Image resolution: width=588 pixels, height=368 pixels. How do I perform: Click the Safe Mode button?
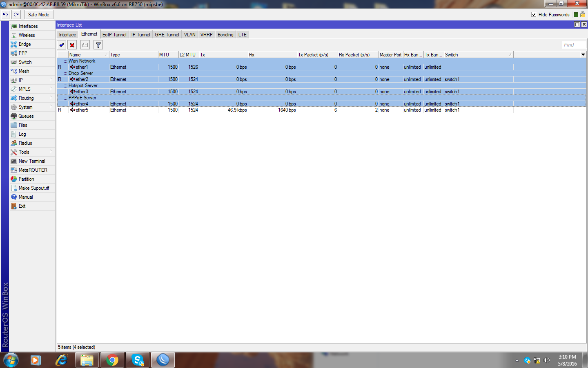[x=38, y=14]
